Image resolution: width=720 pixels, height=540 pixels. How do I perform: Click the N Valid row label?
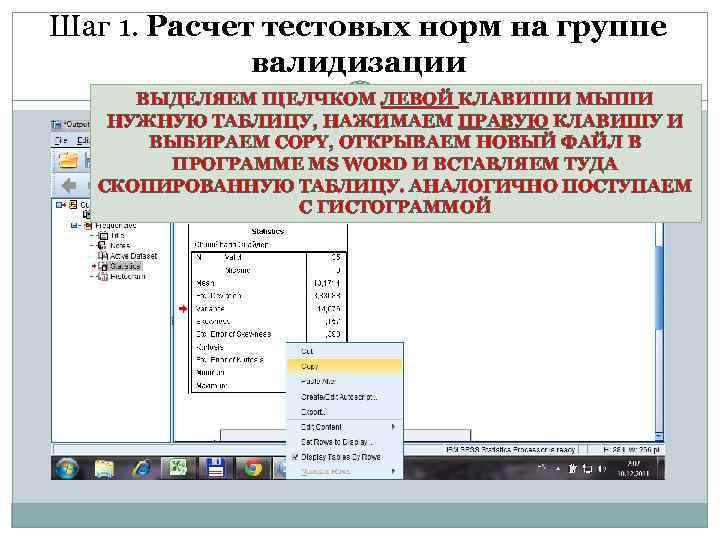click(x=233, y=258)
